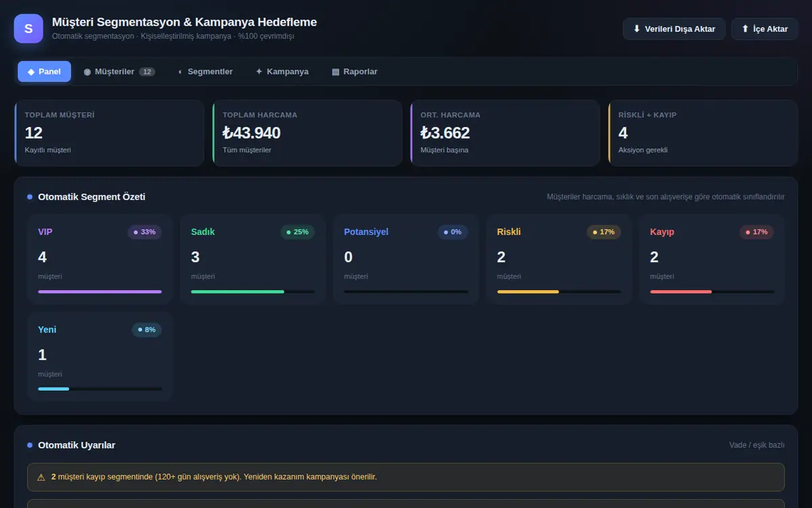Click the Yeni segment progress bar
This screenshot has width=812, height=508.
click(x=100, y=389)
